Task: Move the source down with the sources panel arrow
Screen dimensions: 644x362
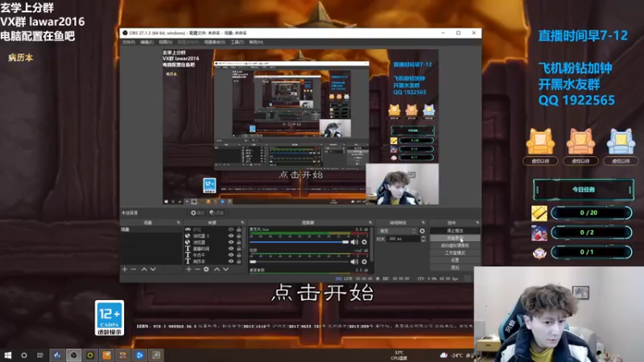Action: [x=226, y=269]
